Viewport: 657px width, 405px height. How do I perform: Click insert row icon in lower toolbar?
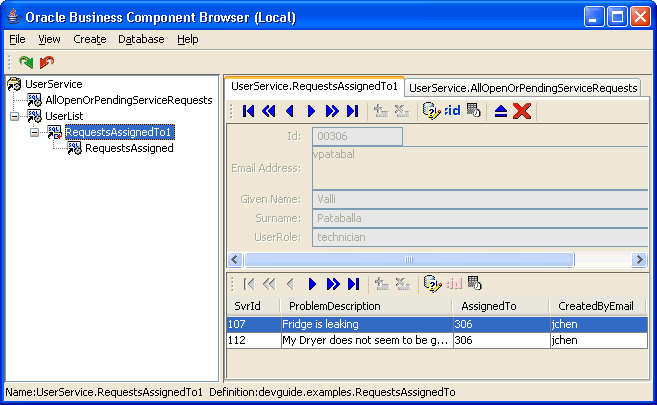coord(382,284)
